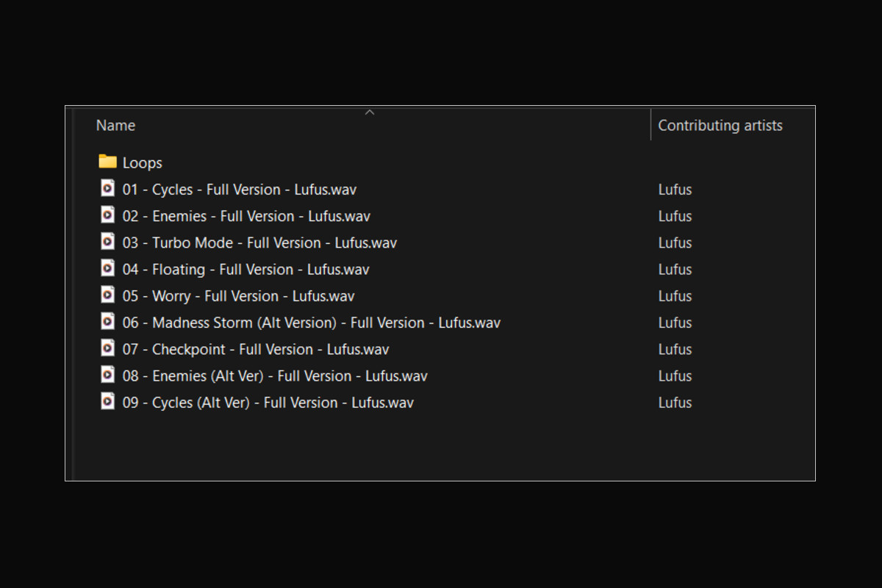The width and height of the screenshot is (882, 588).
Task: Click the 02 - Enemies file icon
Action: point(108,215)
